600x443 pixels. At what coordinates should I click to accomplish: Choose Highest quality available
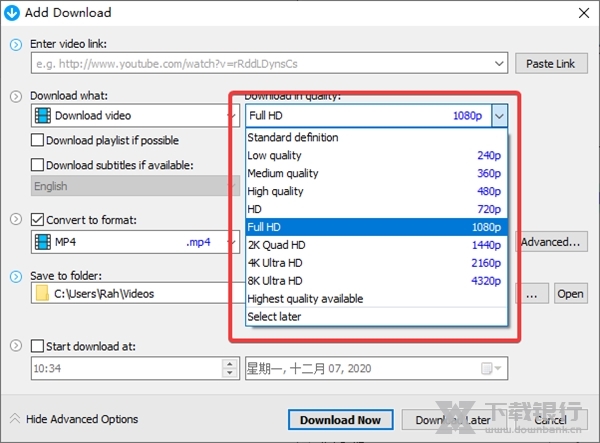(376, 299)
